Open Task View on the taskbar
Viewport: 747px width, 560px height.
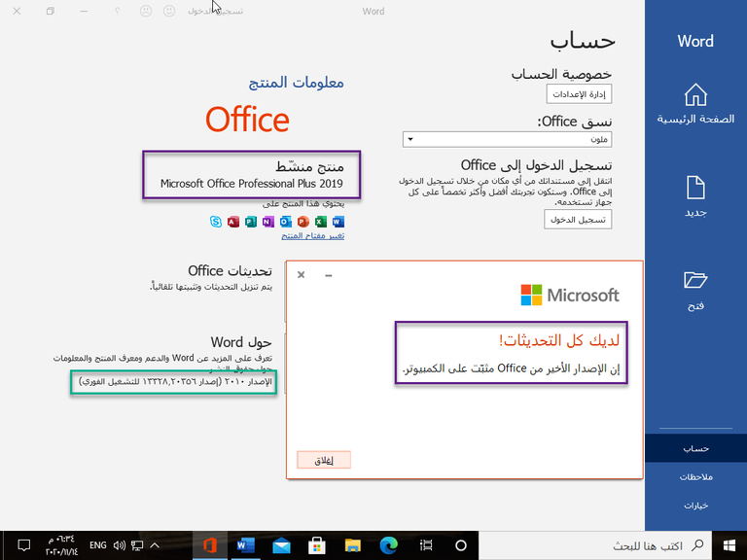point(426,545)
